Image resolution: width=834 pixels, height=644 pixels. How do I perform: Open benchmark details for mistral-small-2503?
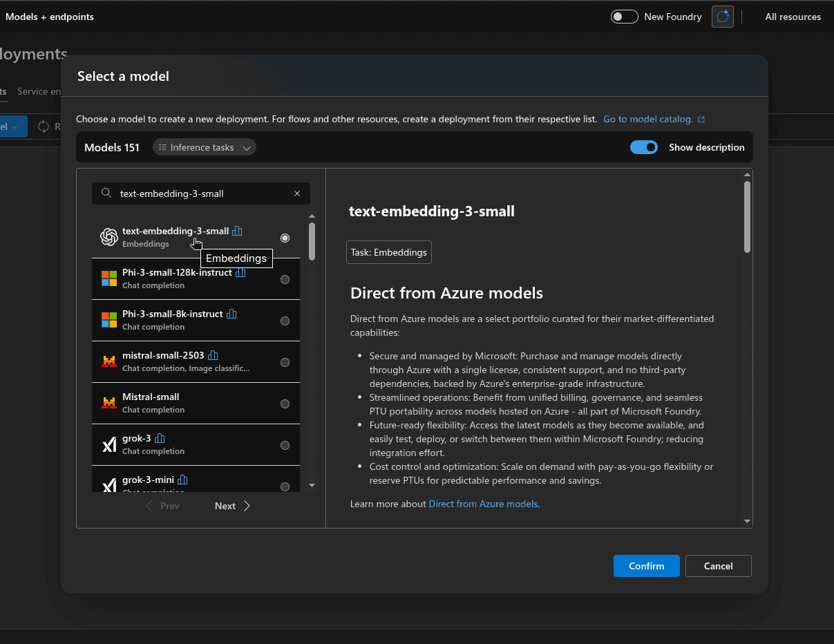pos(213,354)
